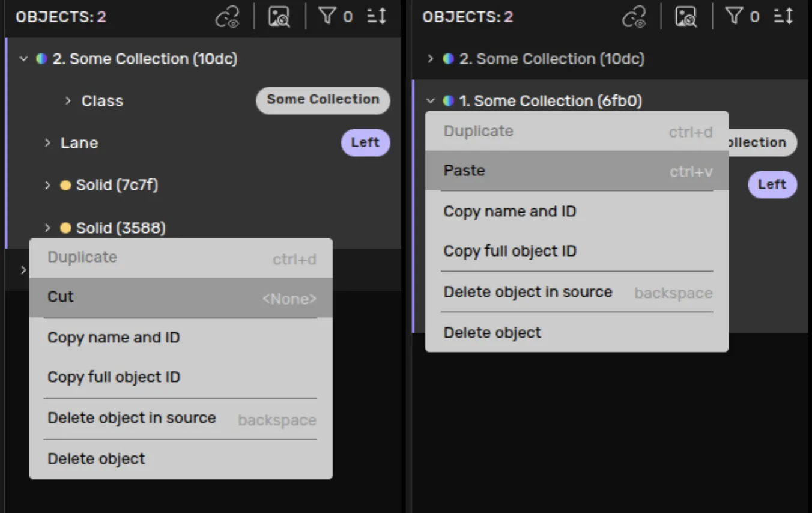Choose Delete object in source in right menu

[x=577, y=292]
